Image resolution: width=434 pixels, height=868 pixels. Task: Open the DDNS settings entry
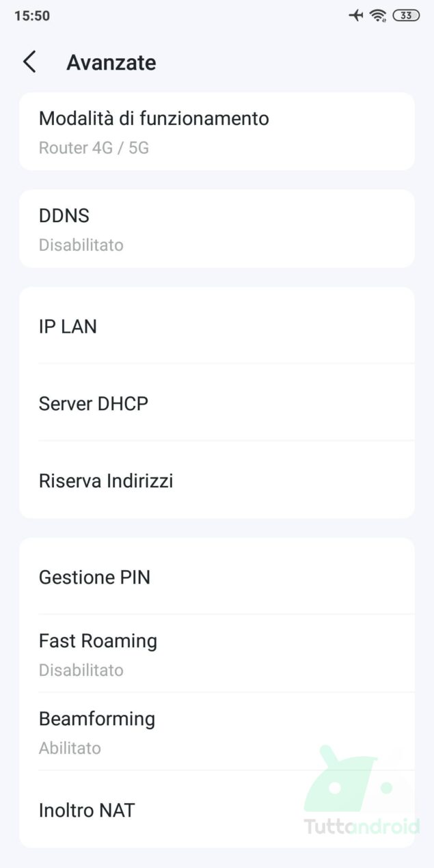pos(217,228)
